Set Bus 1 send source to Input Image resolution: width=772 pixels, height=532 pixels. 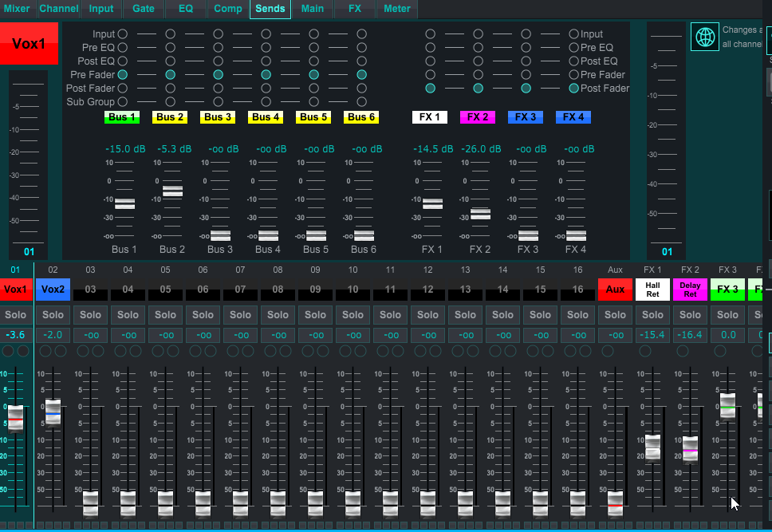tap(123, 34)
